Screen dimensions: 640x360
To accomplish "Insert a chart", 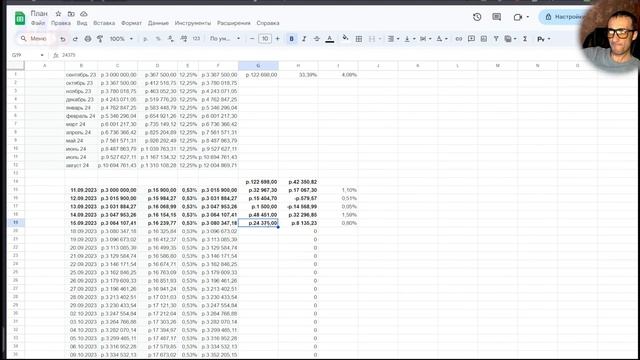I will (484, 39).
